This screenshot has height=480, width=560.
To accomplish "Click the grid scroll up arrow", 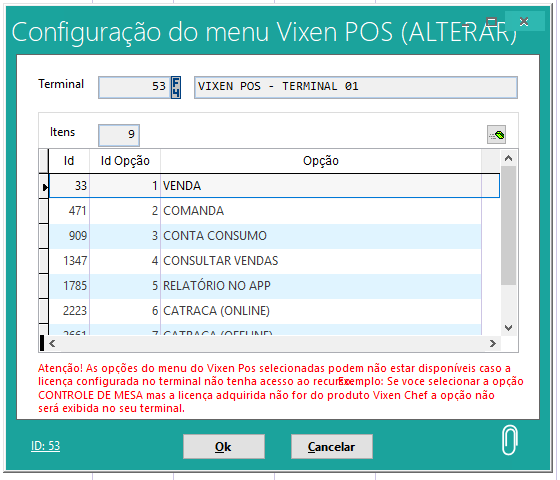I will [x=509, y=158].
